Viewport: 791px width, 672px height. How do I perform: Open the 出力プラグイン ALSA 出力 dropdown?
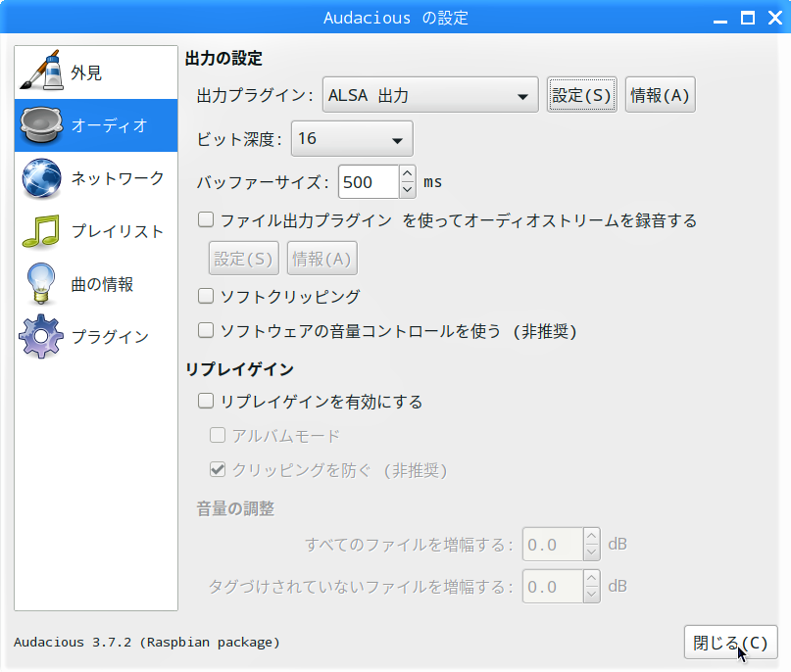(430, 96)
